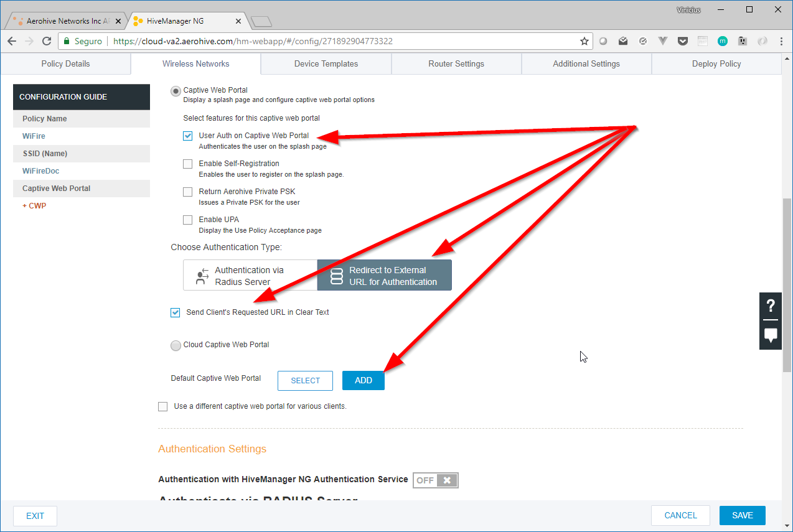Open the Deploy Policy tab

[716, 63]
